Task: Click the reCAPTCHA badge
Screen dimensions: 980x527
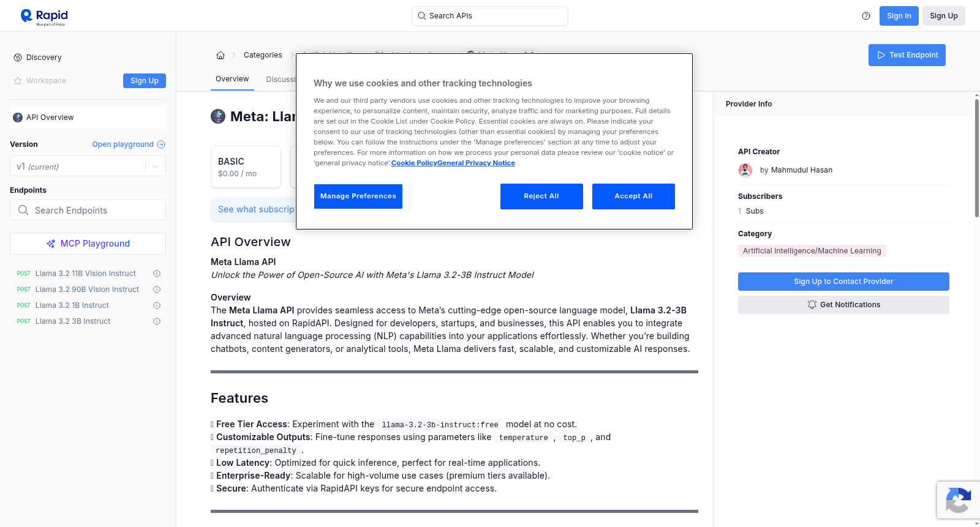Action: [959, 500]
